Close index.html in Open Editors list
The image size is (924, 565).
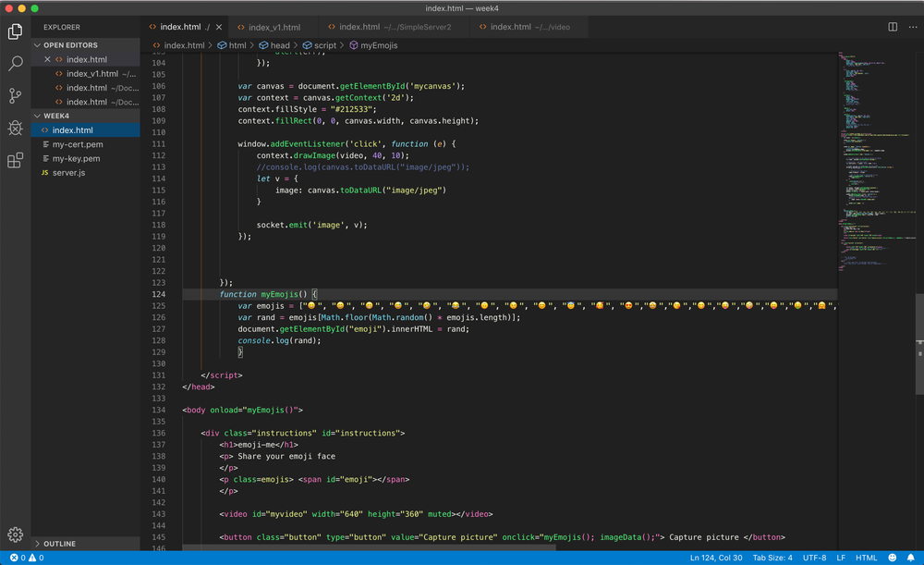coord(48,59)
